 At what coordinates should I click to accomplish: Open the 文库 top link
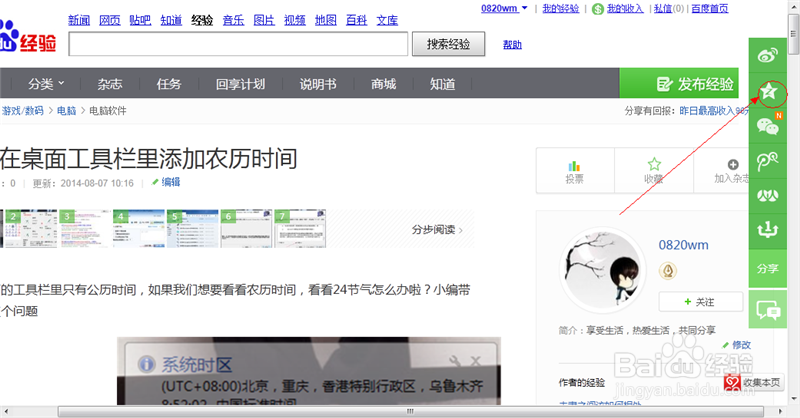[x=387, y=20]
